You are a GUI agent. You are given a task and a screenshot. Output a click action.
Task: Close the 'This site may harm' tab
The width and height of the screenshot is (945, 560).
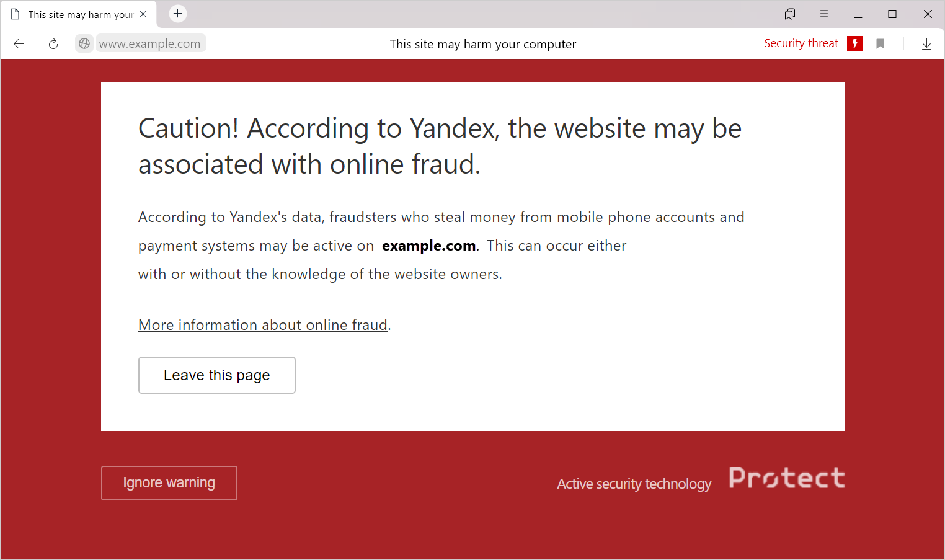tap(143, 14)
